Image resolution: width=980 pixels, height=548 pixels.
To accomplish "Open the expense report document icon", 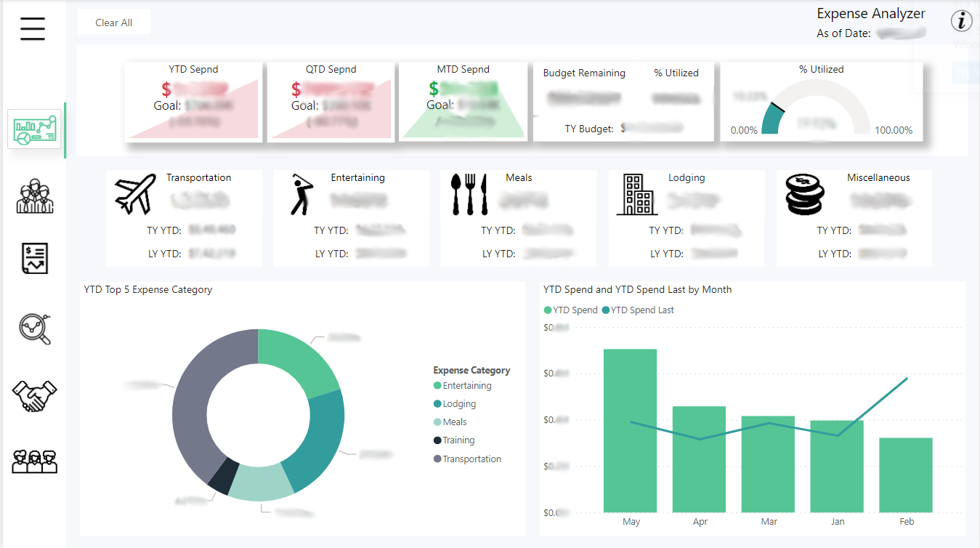I will coord(34,259).
